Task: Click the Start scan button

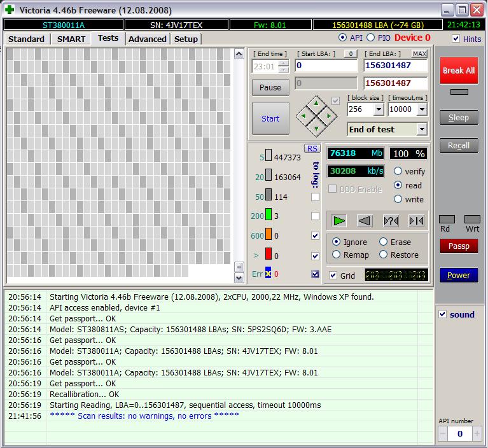Action: [270, 118]
